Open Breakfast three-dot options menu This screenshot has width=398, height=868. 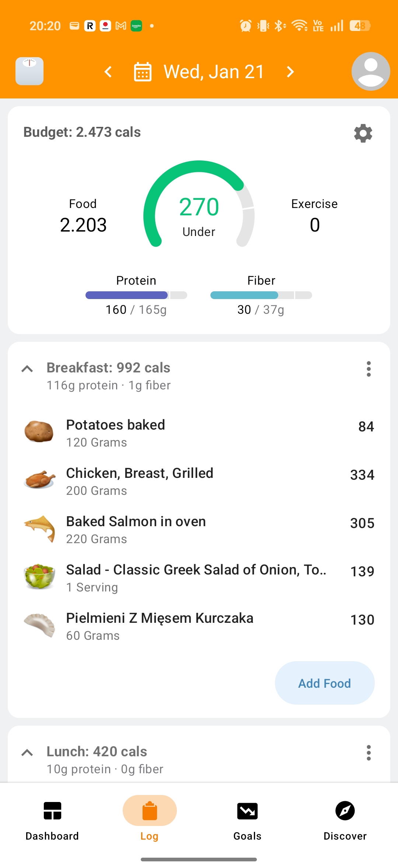(x=369, y=369)
